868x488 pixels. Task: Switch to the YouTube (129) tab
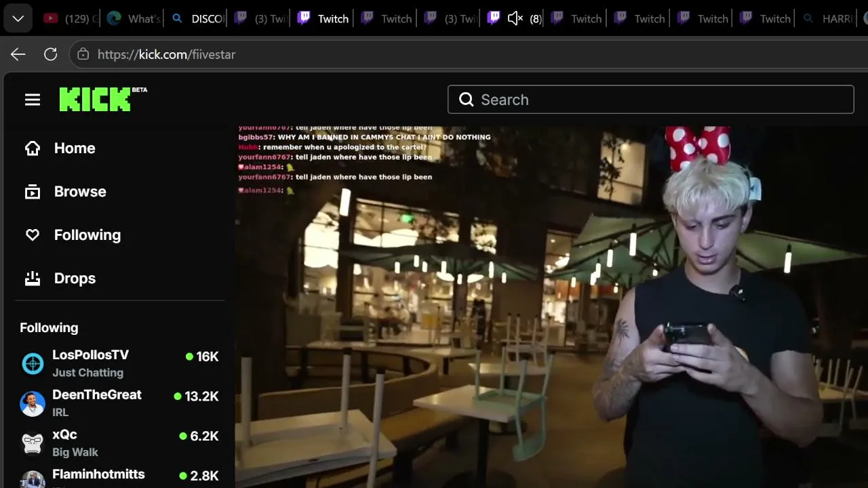pyautogui.click(x=69, y=18)
